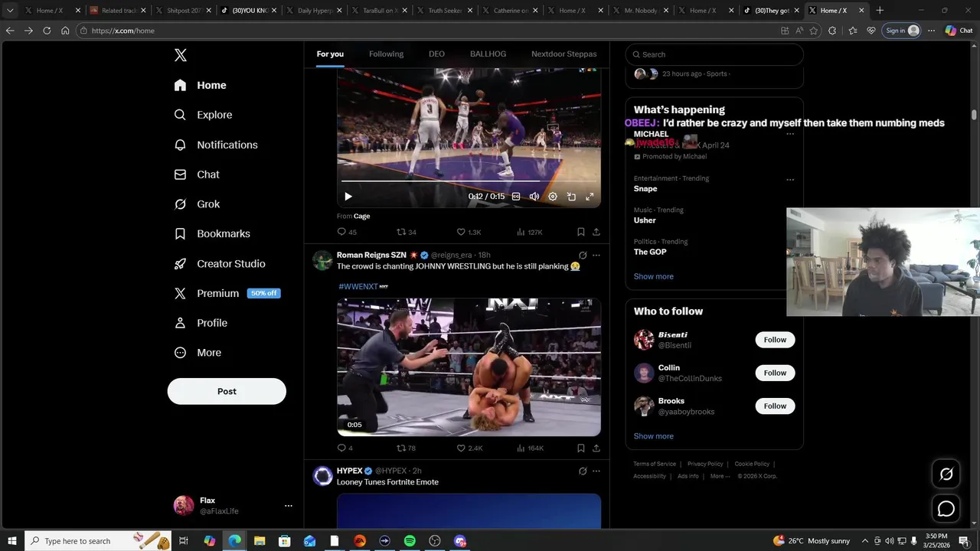Open the browser tab list dropdown

10,11
